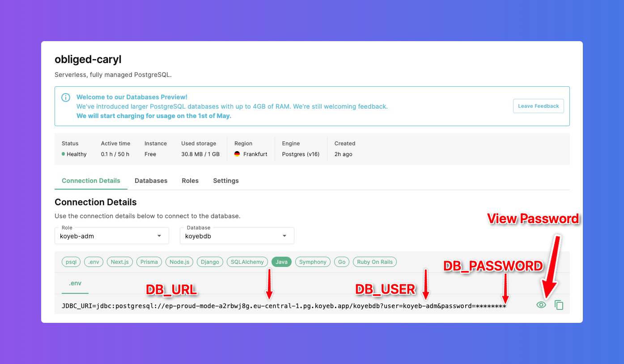Switch to the Databases tab
This screenshot has width=624, height=364.
151,181
